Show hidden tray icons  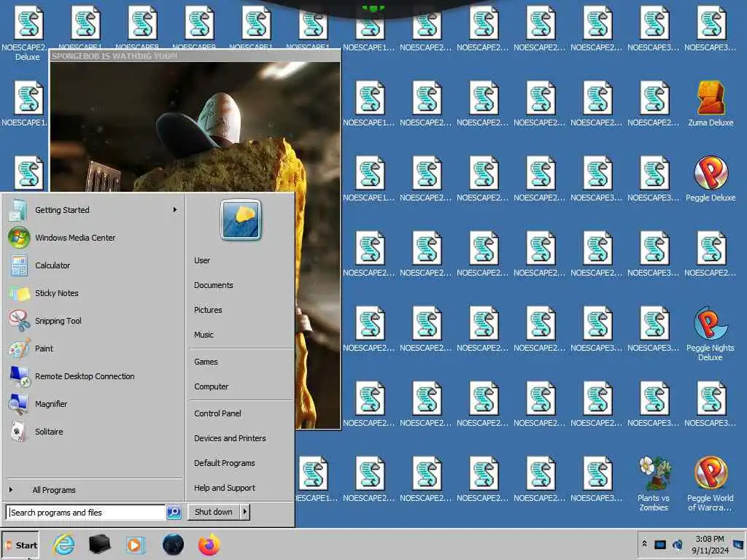[644, 544]
